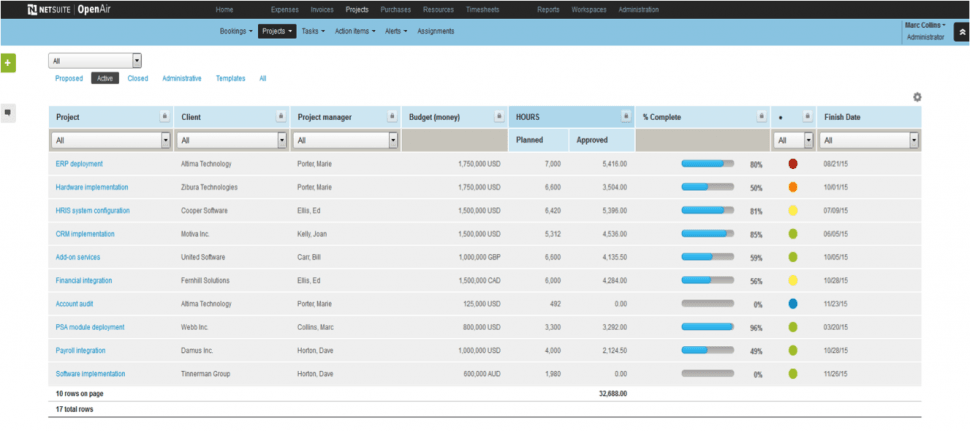The image size is (970, 431).
Task: Open the Purchases menu
Action: coord(395,10)
